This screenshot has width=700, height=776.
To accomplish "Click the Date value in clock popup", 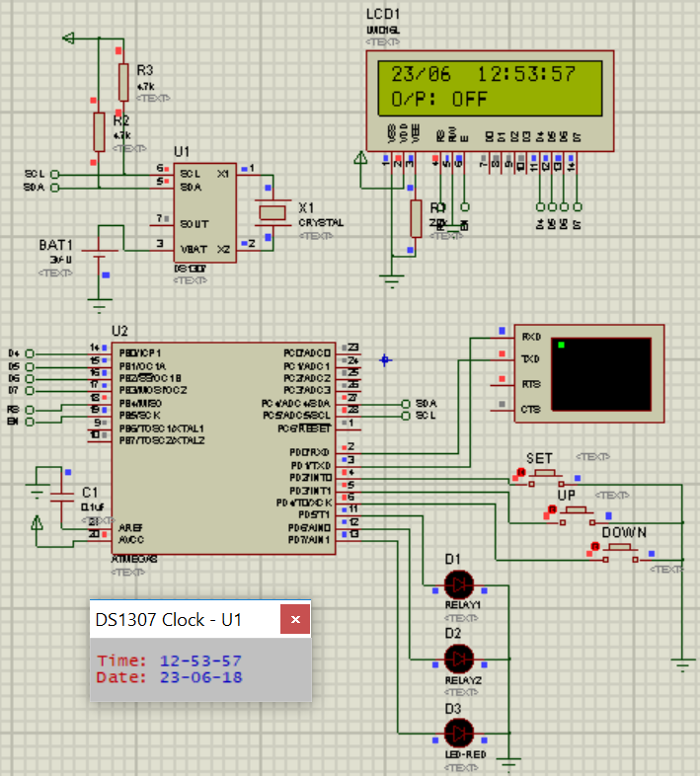I will coord(200,677).
